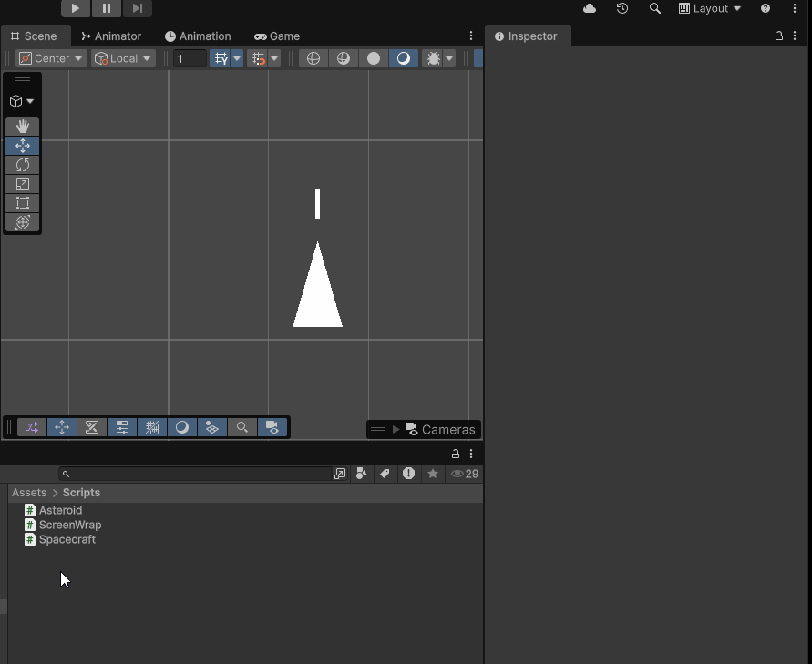Screen dimensions: 812x664
Task: Select the Inspector tab
Action: [527, 36]
